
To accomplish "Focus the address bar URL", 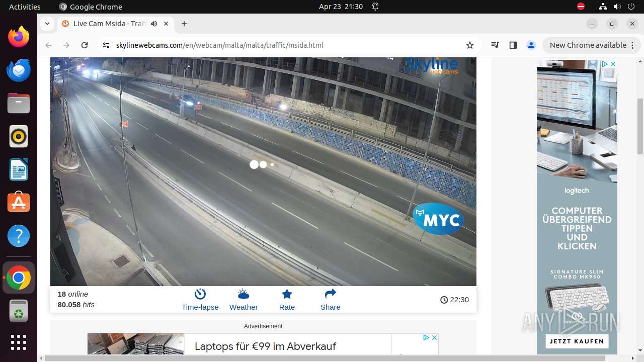I will point(219,45).
